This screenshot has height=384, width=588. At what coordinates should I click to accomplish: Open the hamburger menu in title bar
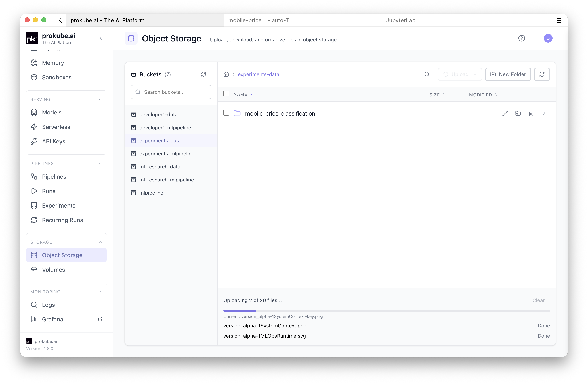coord(559,20)
